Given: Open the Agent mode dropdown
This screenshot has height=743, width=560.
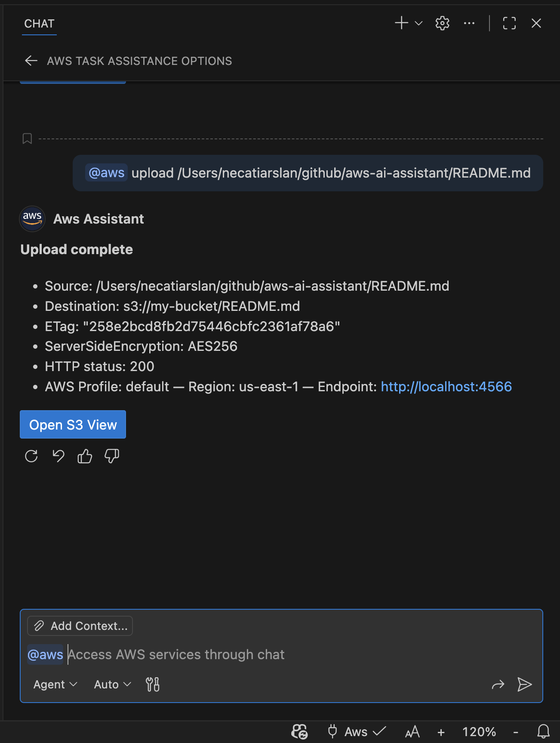Looking at the screenshot, I should (55, 684).
